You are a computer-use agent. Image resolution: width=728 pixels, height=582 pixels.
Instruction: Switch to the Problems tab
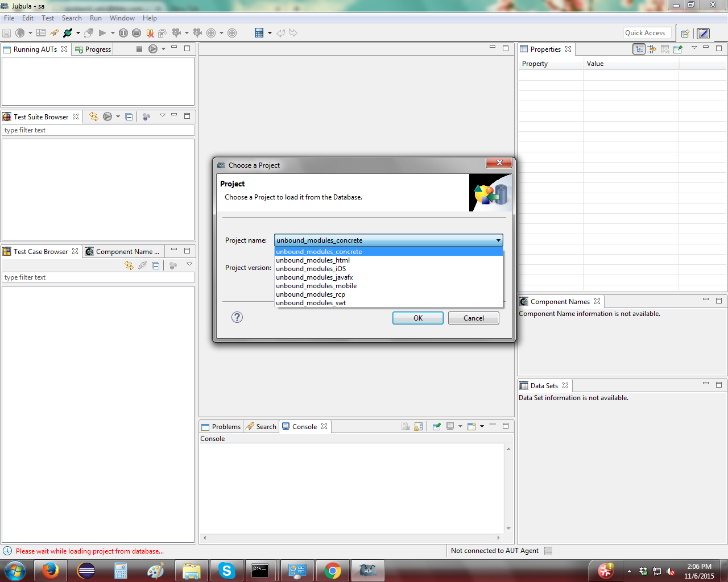[221, 427]
